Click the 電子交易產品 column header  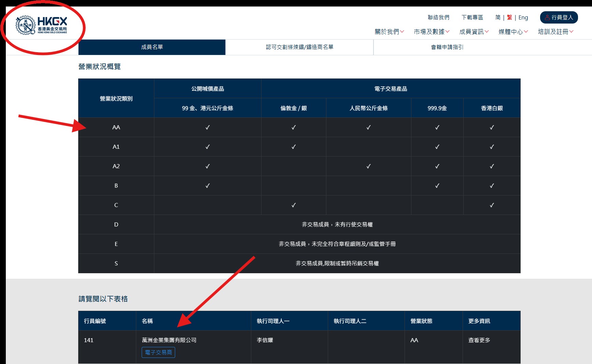[391, 89]
